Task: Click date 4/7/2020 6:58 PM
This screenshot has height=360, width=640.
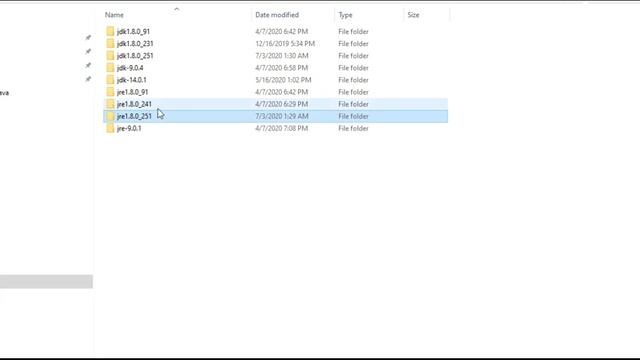Action: pyautogui.click(x=282, y=68)
